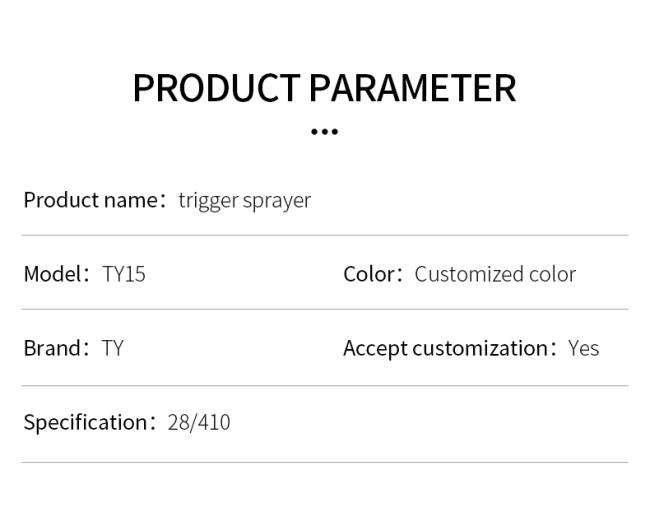650x531 pixels.
Task: Select the 'Product name:' label
Action: coord(95,200)
